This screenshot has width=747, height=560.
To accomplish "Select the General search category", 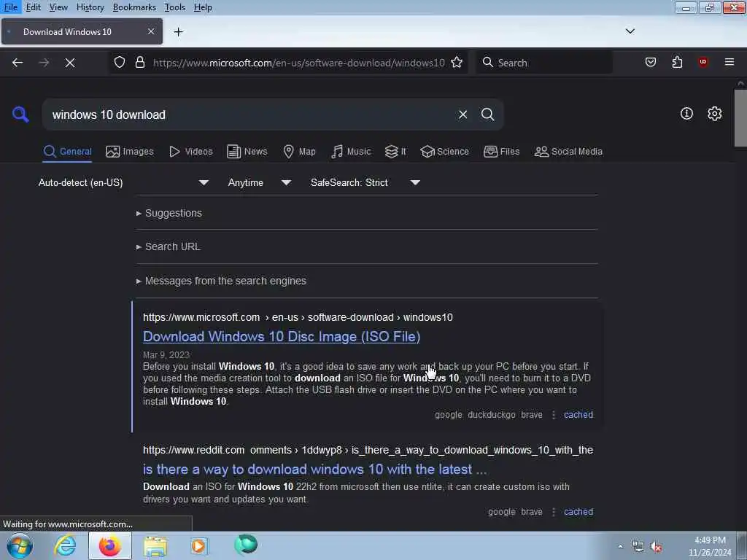I will pyautogui.click(x=67, y=152).
